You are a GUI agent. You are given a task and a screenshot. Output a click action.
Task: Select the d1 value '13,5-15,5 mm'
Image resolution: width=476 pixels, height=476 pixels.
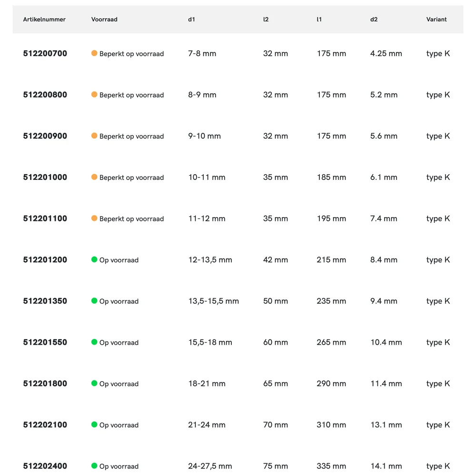pos(214,301)
